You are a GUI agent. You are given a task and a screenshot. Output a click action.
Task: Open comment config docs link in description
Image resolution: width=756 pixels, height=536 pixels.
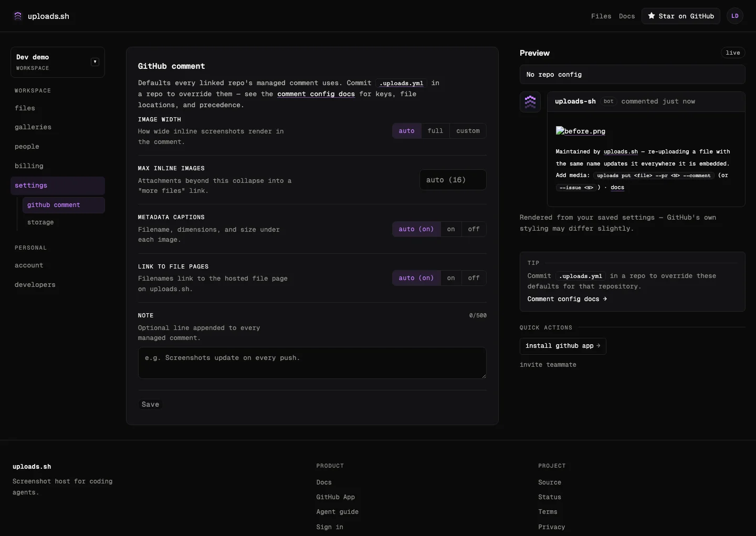(316, 94)
